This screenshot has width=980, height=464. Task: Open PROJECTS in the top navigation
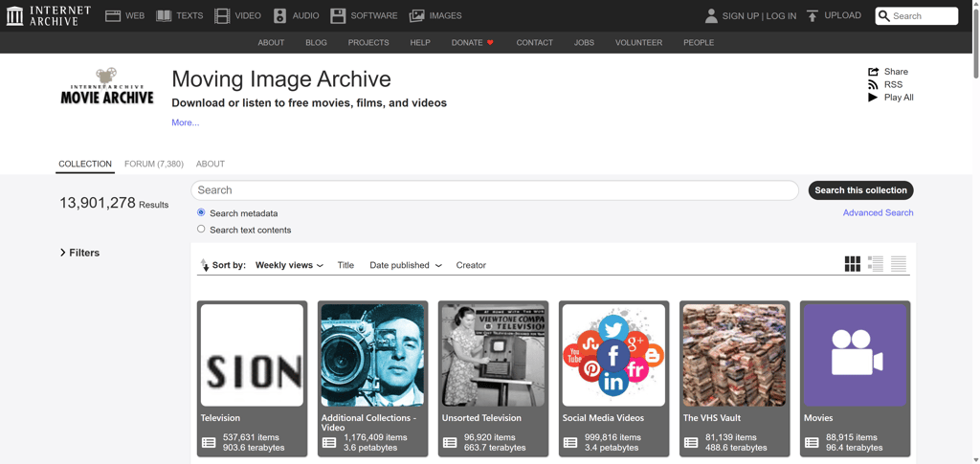click(x=368, y=42)
